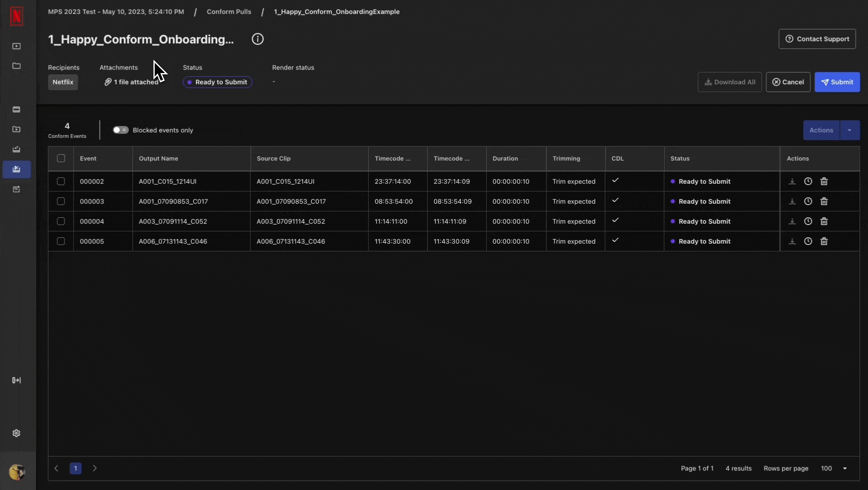Click the Netflix logo icon
The width and height of the screenshot is (868, 490).
click(x=16, y=16)
